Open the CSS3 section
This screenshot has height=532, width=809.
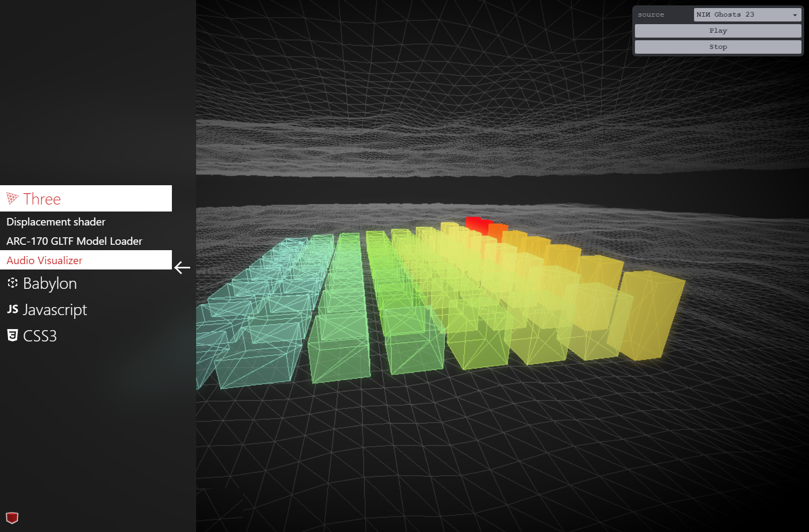[86, 336]
